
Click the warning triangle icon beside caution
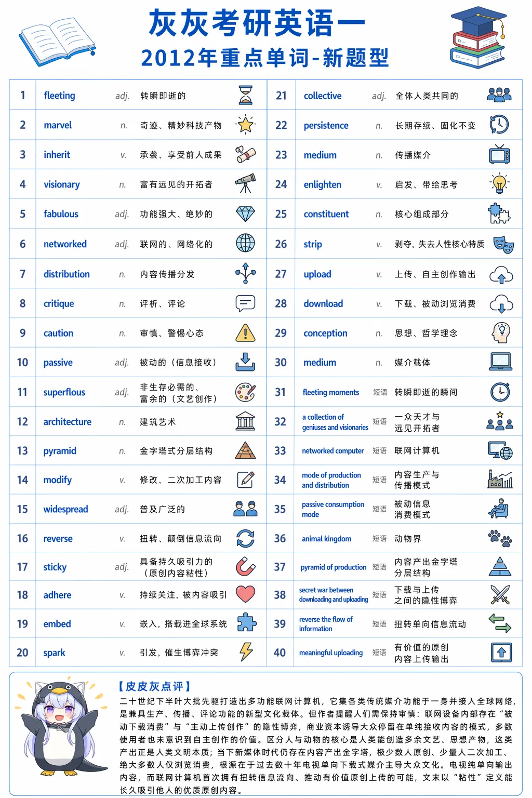click(245, 332)
